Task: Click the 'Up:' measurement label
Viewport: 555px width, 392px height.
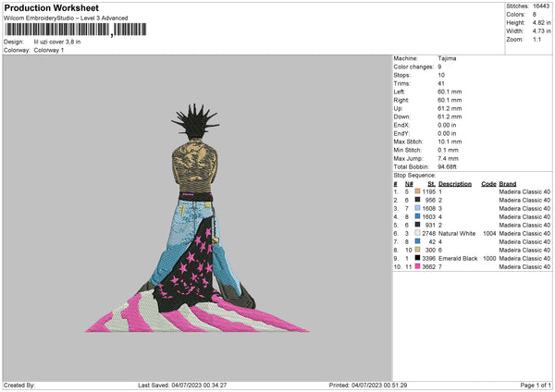Action: (398, 108)
